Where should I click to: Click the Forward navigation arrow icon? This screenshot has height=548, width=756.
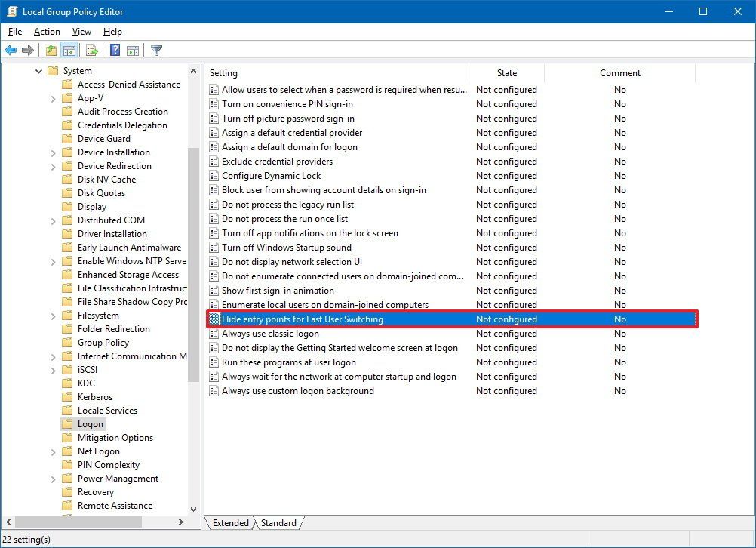pyautogui.click(x=29, y=50)
